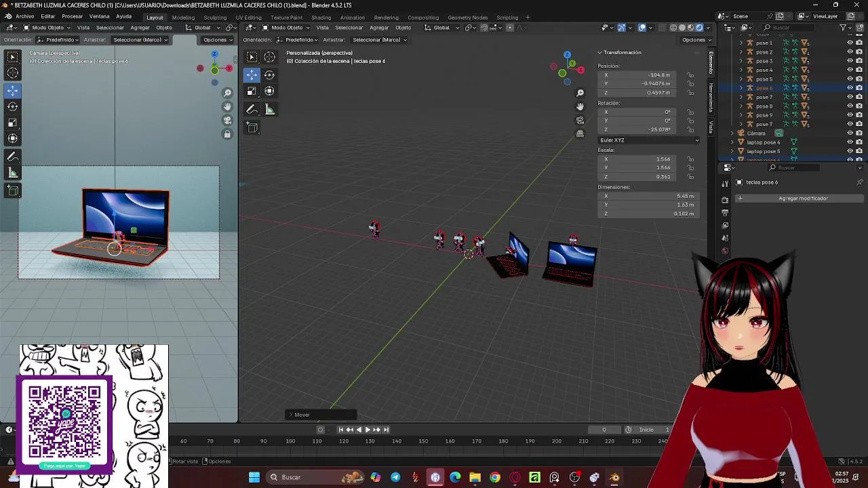Select the Transform tool in left camera viewport
Viewport: 868px width, 488px height.
coord(13,139)
